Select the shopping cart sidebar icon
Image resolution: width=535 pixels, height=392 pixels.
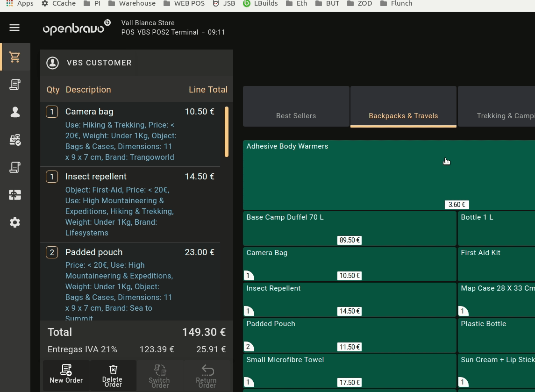pos(15,57)
